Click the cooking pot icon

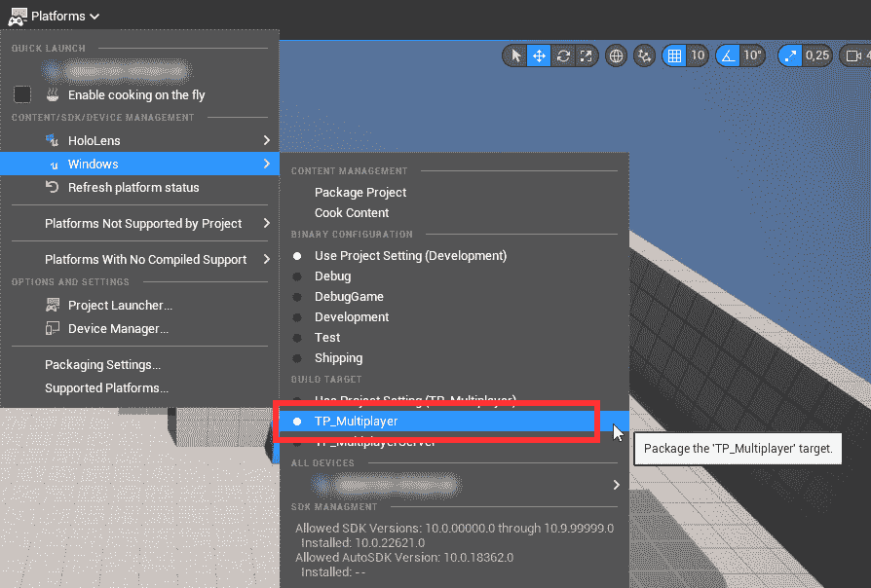point(53,95)
